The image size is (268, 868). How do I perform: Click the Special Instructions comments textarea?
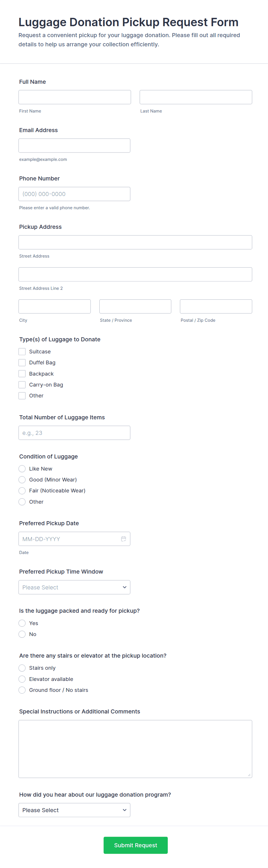click(135, 749)
